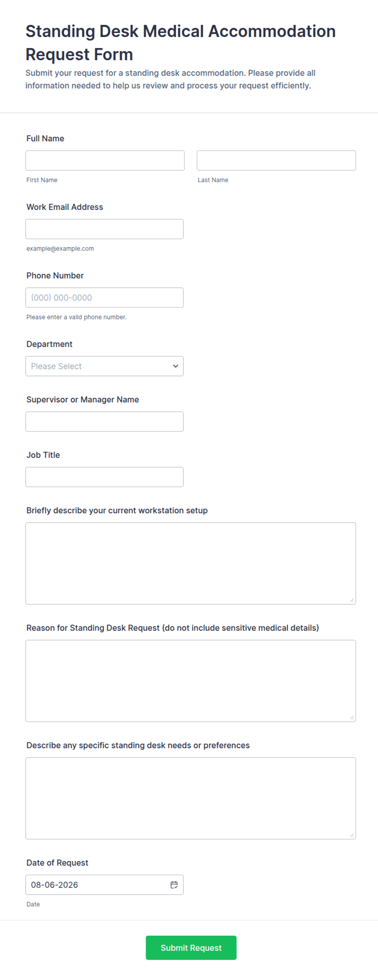Click the Submit Request button
The width and height of the screenshot is (378, 980).
click(191, 948)
